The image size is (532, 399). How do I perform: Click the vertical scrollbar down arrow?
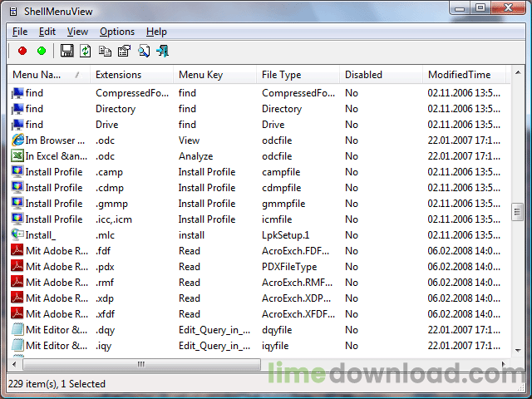click(518, 350)
